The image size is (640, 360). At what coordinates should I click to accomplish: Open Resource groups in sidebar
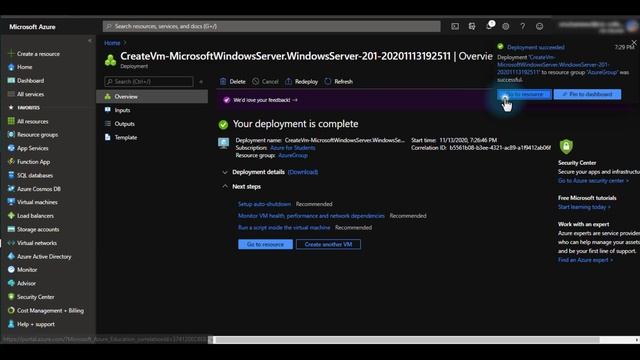[x=37, y=135]
